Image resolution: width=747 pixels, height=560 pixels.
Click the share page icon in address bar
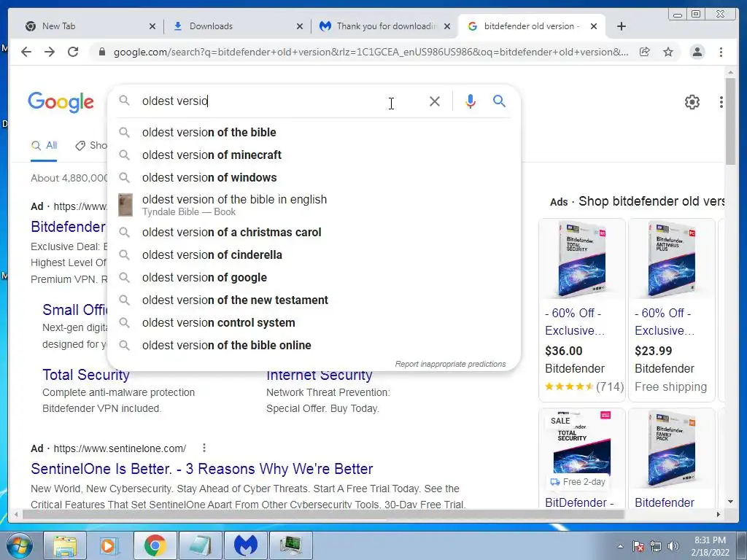[645, 52]
